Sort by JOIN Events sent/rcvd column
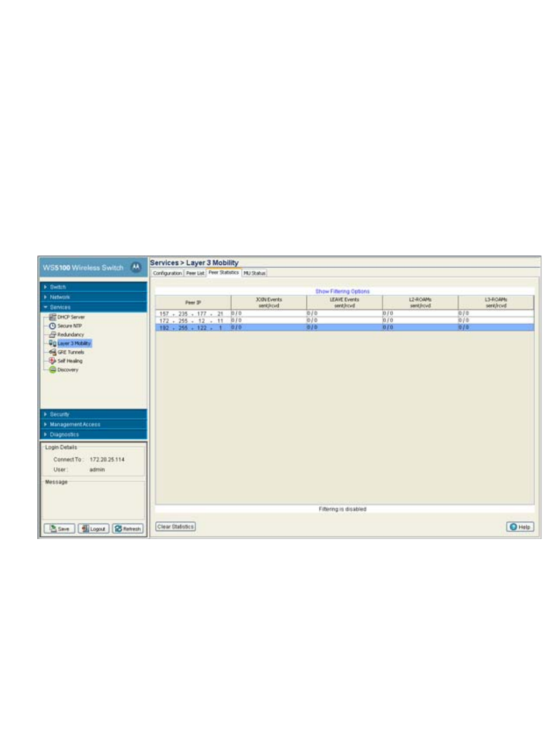The width and height of the screenshot is (546, 756). (x=269, y=302)
